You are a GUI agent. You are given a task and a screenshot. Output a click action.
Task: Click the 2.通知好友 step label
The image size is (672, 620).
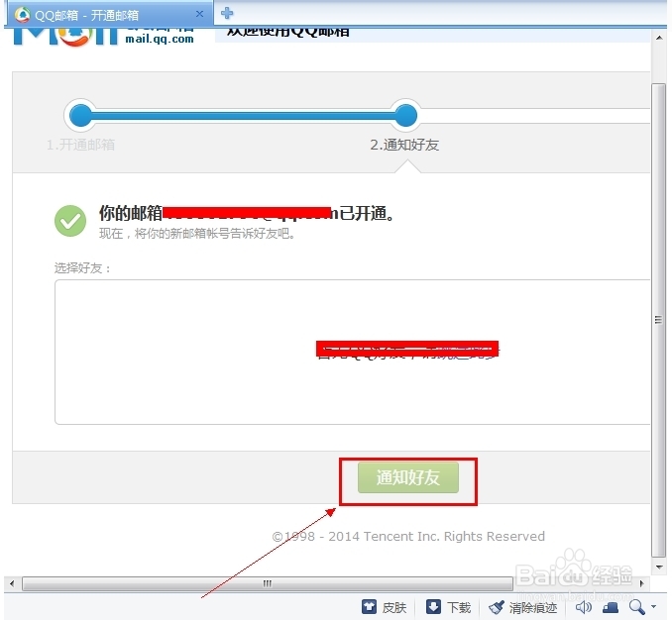[x=404, y=145]
